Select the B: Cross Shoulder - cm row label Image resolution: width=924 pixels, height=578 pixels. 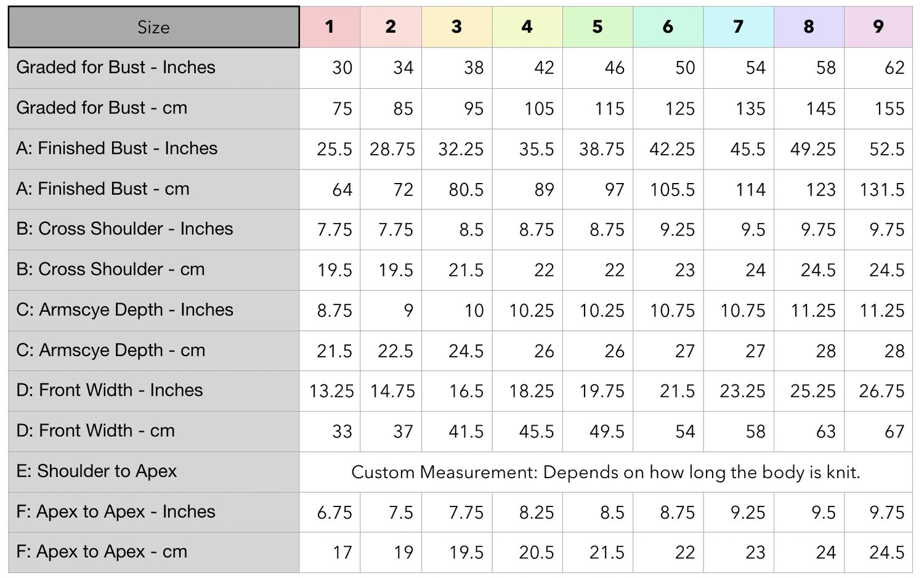point(110,269)
